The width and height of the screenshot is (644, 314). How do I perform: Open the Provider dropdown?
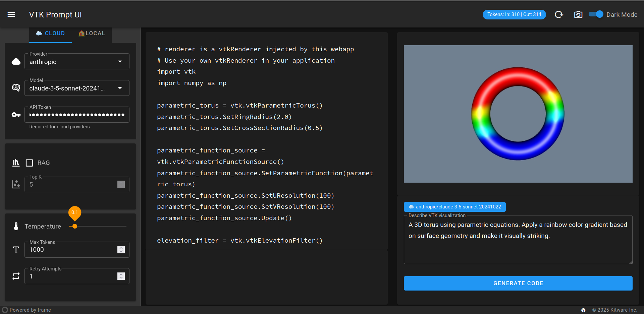120,61
